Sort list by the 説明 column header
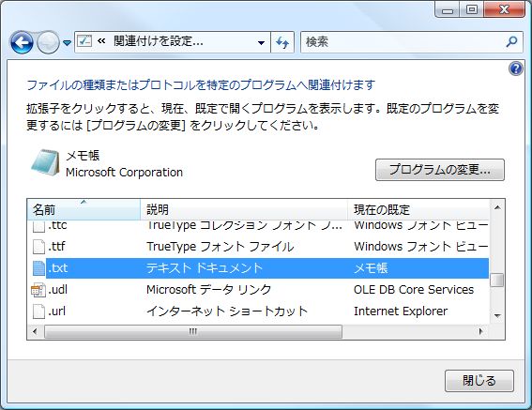Viewport: 532px width, 410px height. pyautogui.click(x=244, y=209)
